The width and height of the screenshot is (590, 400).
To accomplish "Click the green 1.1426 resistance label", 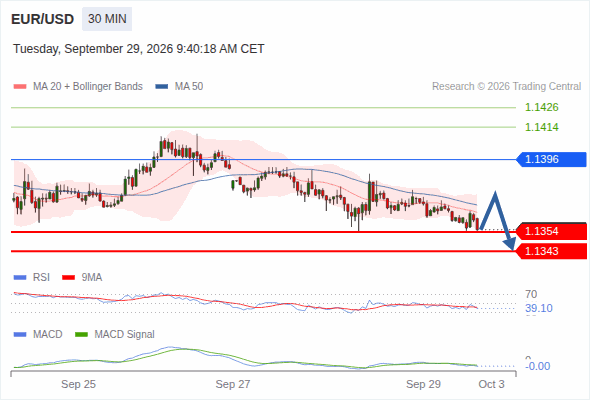I will pyautogui.click(x=541, y=108).
